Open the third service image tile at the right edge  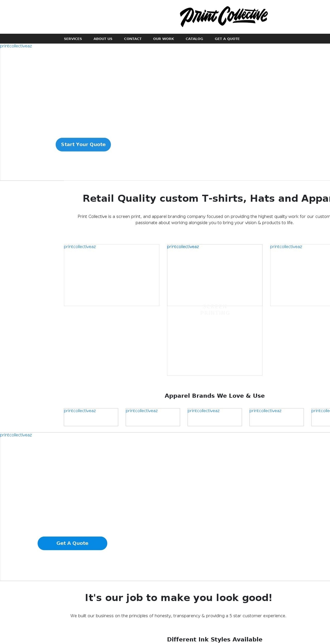(x=300, y=275)
